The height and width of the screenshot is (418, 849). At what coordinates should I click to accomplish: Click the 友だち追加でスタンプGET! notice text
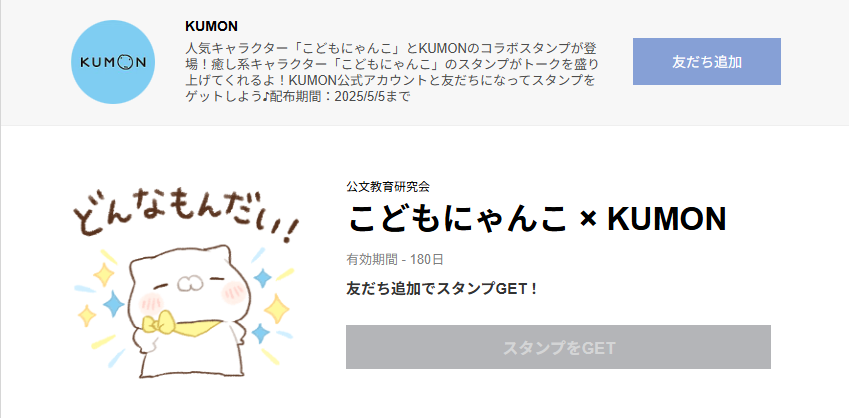coord(441,289)
